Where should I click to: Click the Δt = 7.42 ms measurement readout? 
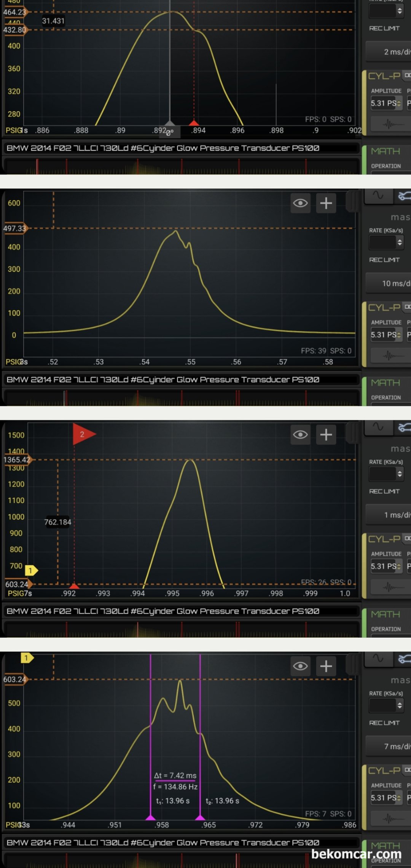point(175,775)
